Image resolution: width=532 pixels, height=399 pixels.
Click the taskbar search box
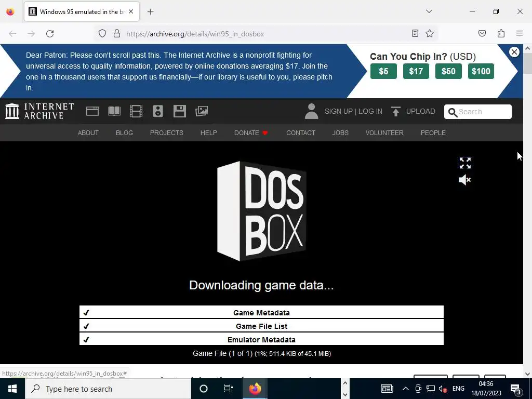click(x=108, y=389)
